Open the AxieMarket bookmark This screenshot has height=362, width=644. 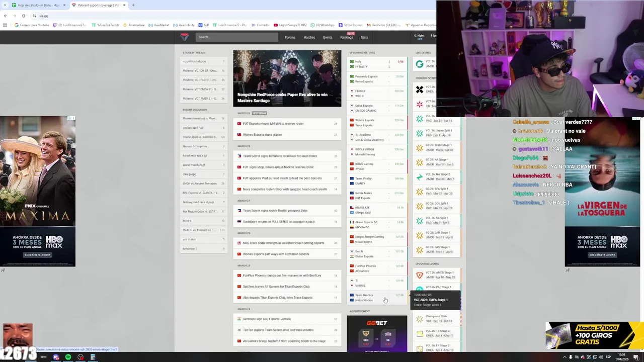[159, 25]
